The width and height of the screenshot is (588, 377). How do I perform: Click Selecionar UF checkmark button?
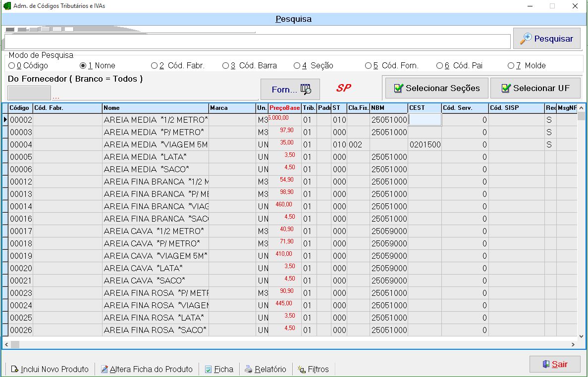pos(535,88)
